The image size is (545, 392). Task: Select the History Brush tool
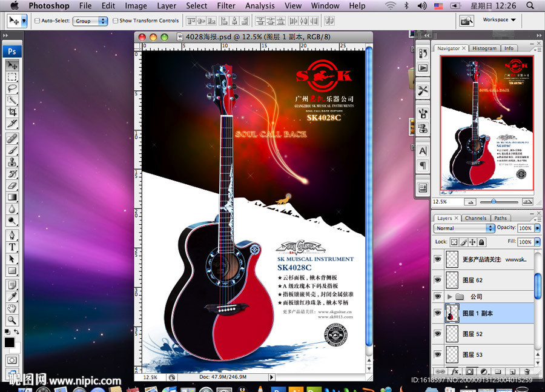12,174
